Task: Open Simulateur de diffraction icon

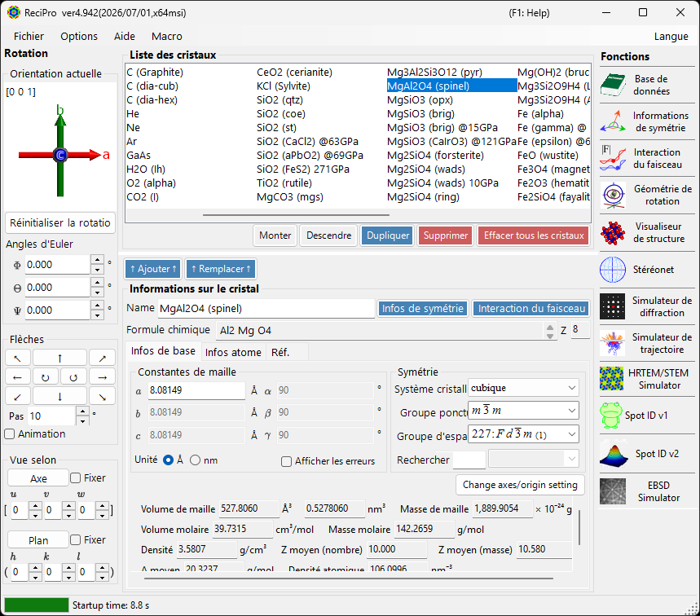Action: [613, 306]
